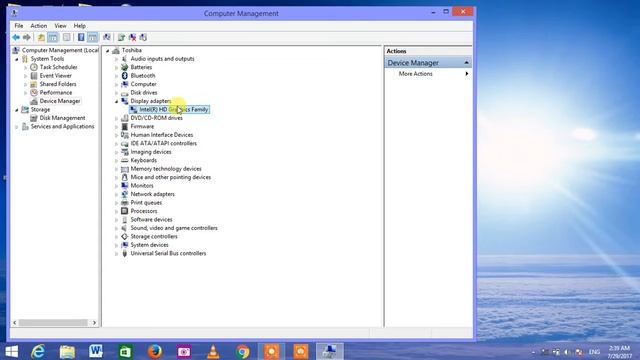Open the View menu
The width and height of the screenshot is (640, 360).
click(x=60, y=26)
